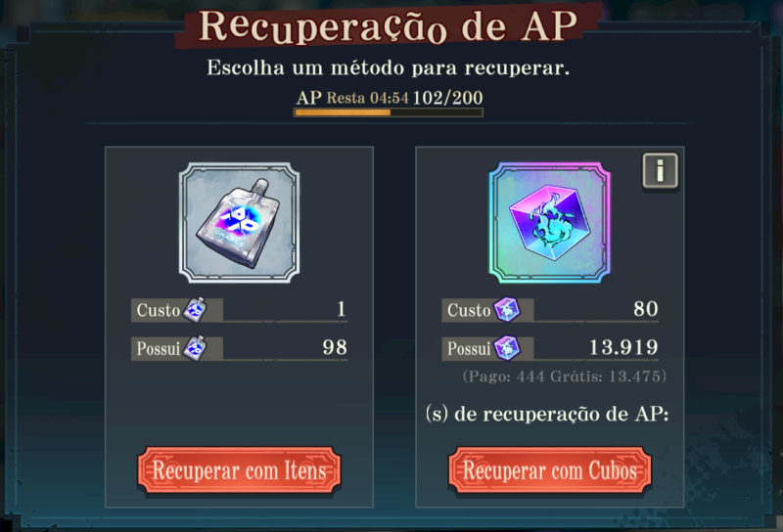Click the cube icon next to Possui
This screenshot has width=783, height=532.
[507, 348]
